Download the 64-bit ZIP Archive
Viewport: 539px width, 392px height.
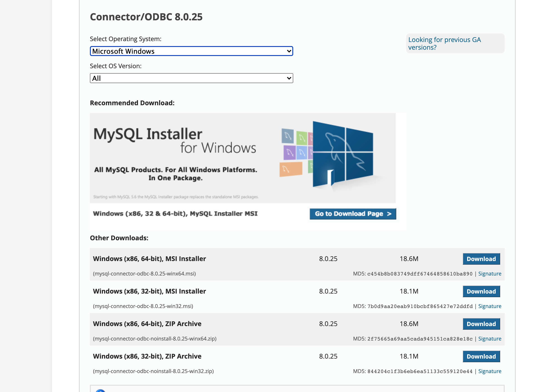point(481,324)
